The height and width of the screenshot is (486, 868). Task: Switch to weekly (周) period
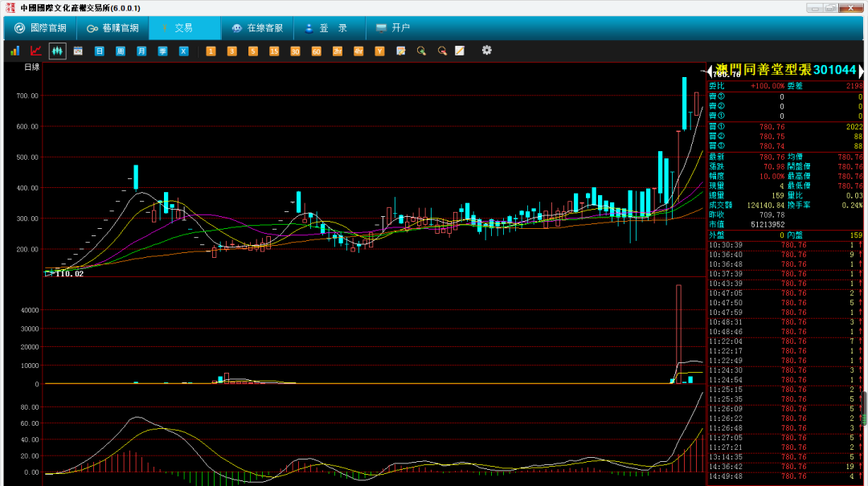(x=120, y=51)
